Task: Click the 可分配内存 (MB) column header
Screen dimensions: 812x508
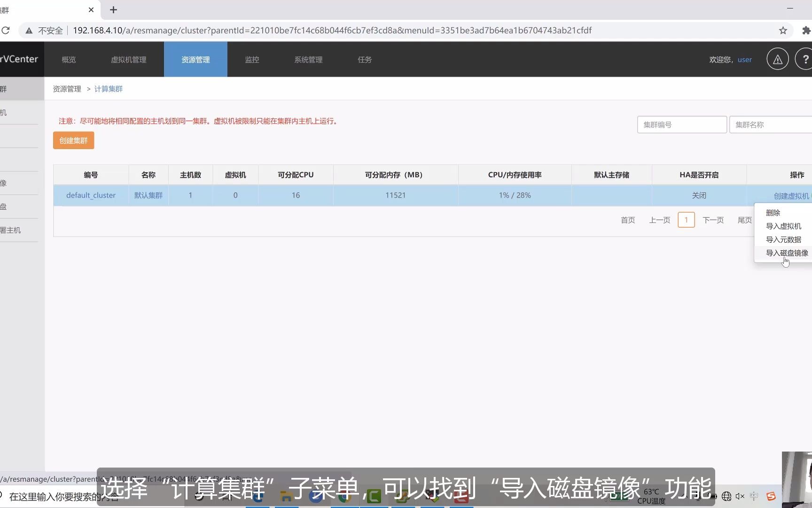Action: (x=396, y=175)
